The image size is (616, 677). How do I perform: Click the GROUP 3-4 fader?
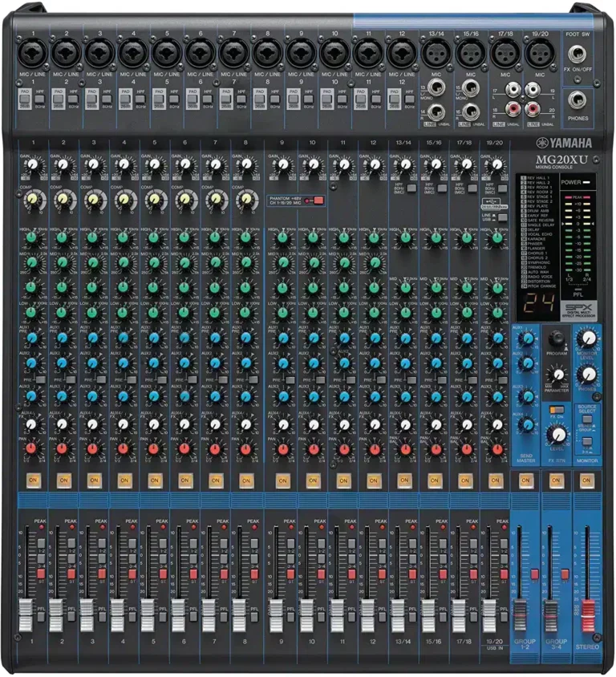point(550,614)
